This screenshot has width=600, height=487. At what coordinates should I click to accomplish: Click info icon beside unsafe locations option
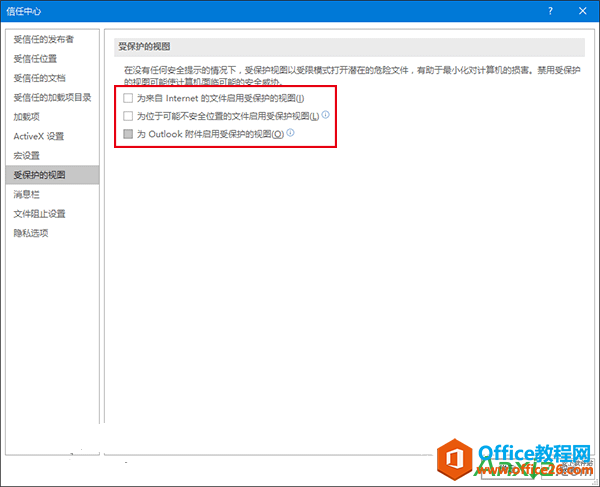point(326,114)
